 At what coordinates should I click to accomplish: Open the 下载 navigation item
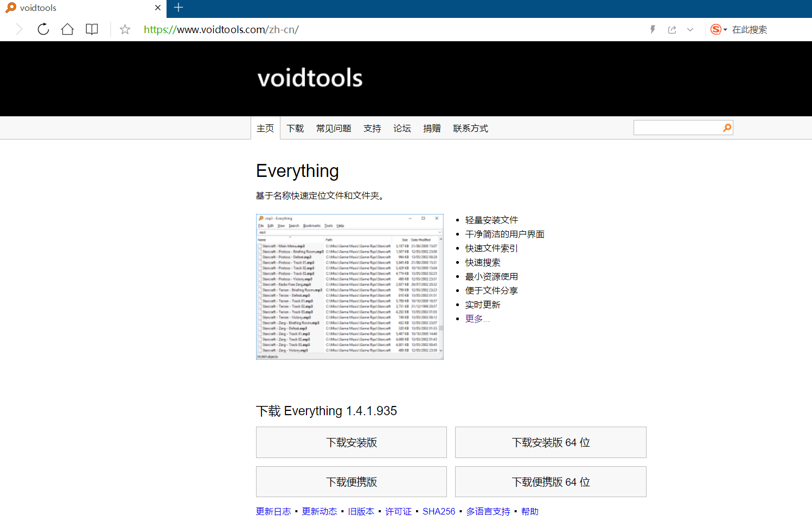click(295, 128)
